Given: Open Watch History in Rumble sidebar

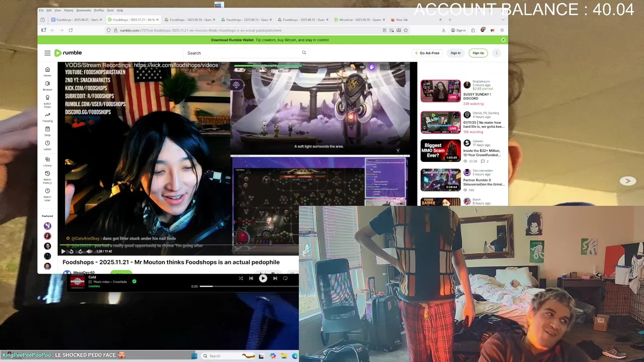Looking at the screenshot, I should (47, 177).
